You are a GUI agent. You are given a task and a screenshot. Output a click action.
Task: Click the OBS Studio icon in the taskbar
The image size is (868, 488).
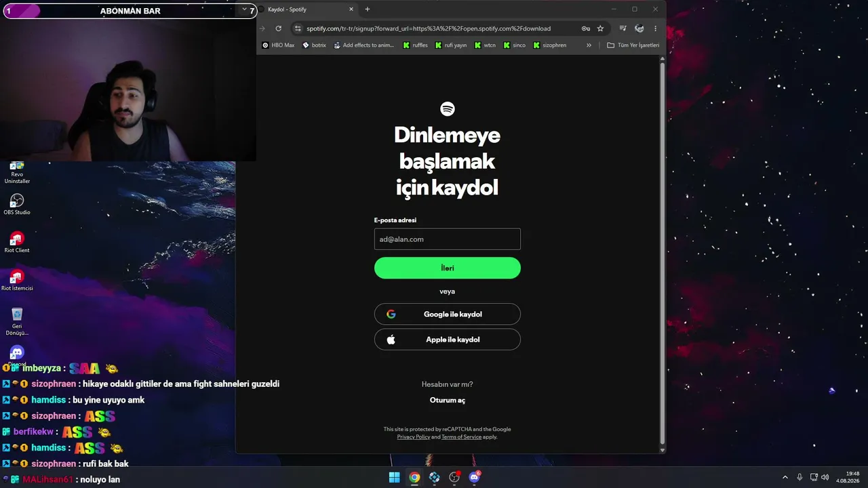(x=454, y=477)
